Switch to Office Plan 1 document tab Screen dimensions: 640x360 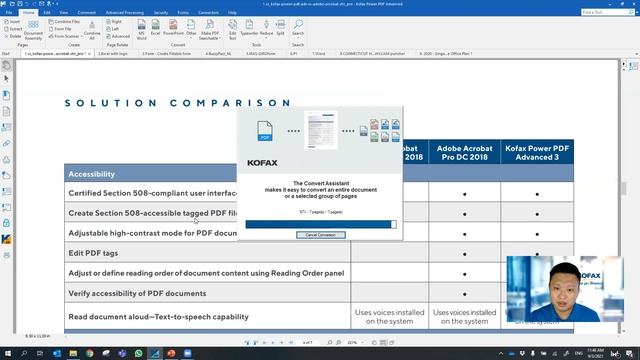tap(446, 53)
